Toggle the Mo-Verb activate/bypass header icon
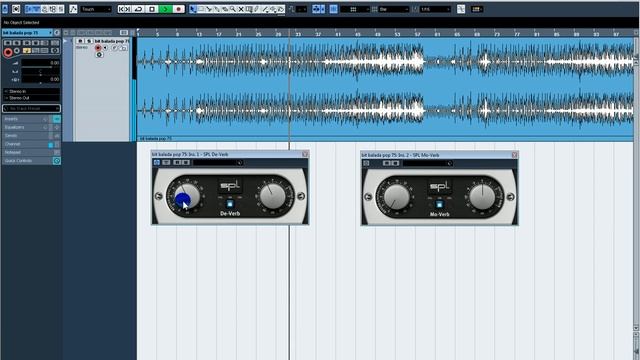Screen dimensions: 640x360 point(366,163)
